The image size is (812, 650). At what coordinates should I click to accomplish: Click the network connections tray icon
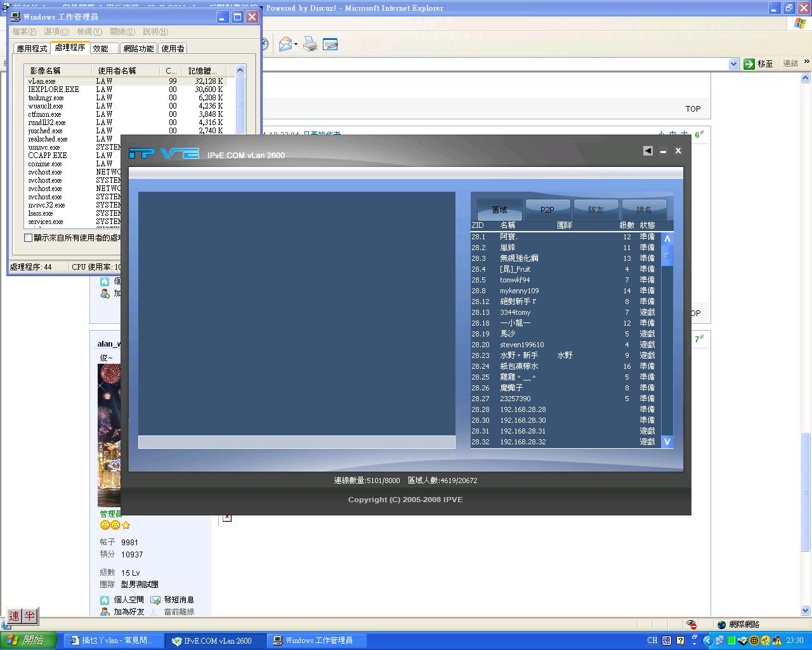(x=720, y=640)
